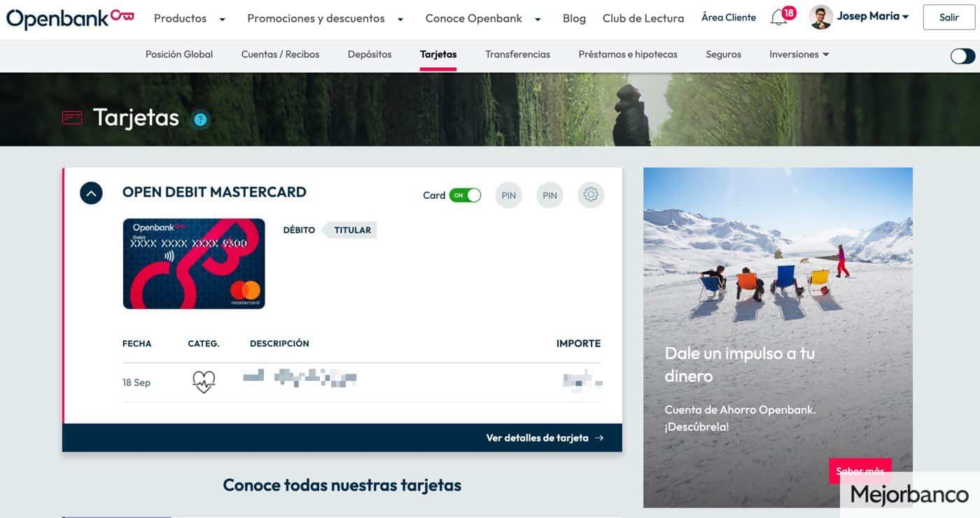Toggle the Card ON switch off
This screenshot has width=980, height=518.
(x=465, y=195)
